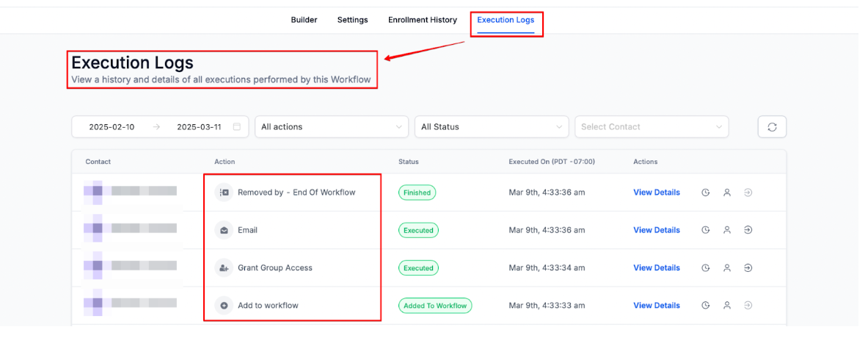Click the clock history icon in the Email row
Image resolution: width=868 pixels, height=338 pixels.
[x=706, y=230]
